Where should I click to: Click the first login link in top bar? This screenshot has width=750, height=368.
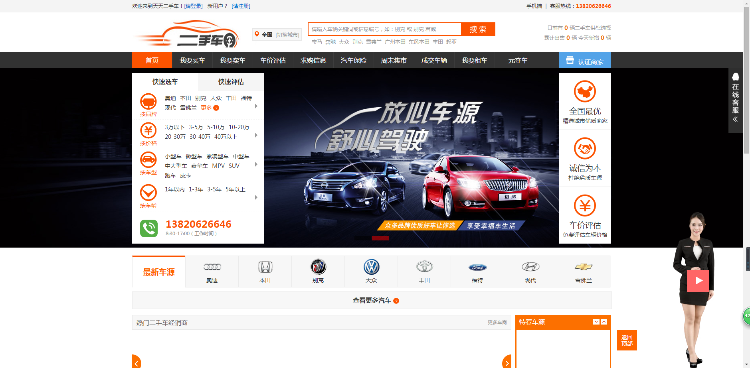coord(193,6)
